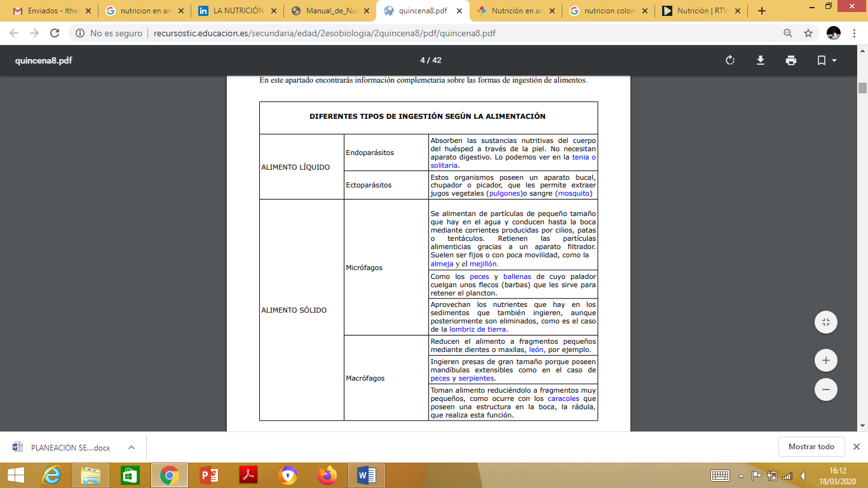Click the caracoles link

(x=564, y=398)
